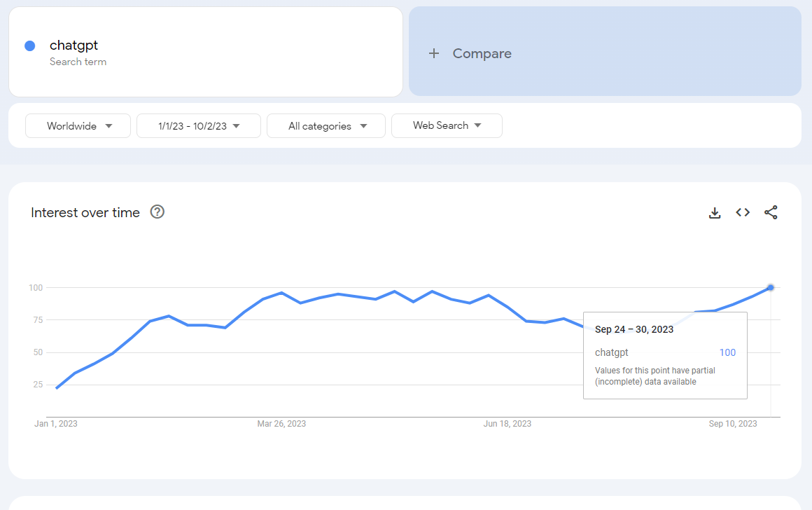Viewport: 812px width, 510px height.
Task: Click the Sep 10, 2023 axis label
Action: [x=733, y=423]
